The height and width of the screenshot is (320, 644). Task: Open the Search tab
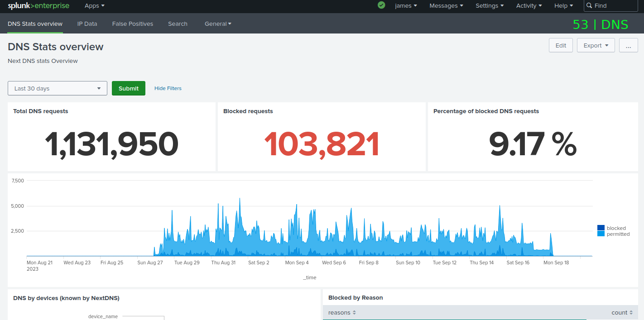coord(178,24)
